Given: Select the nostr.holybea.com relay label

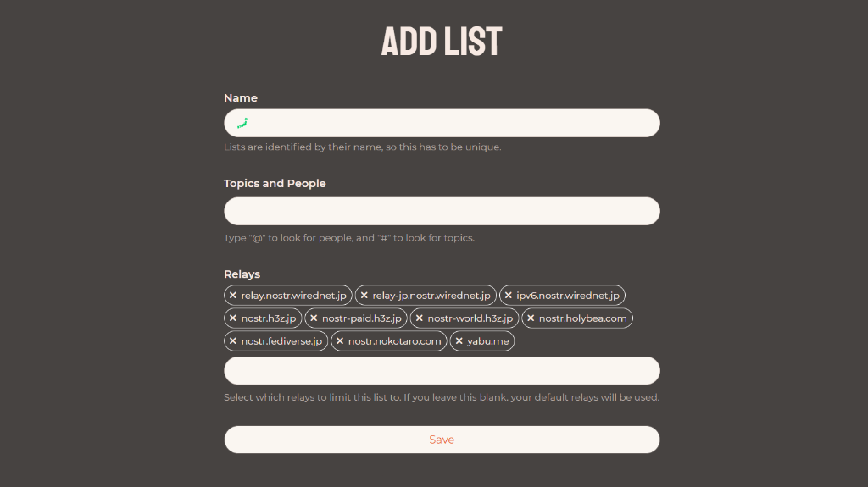Looking at the screenshot, I should pyautogui.click(x=583, y=318).
